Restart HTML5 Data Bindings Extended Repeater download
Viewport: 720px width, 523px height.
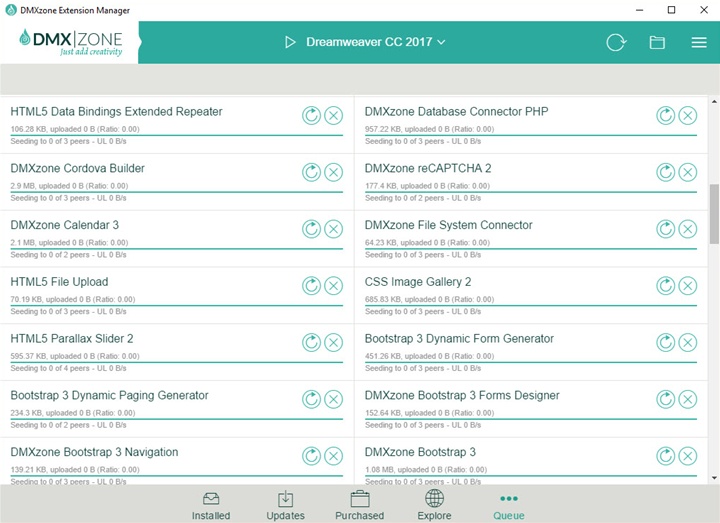(311, 115)
